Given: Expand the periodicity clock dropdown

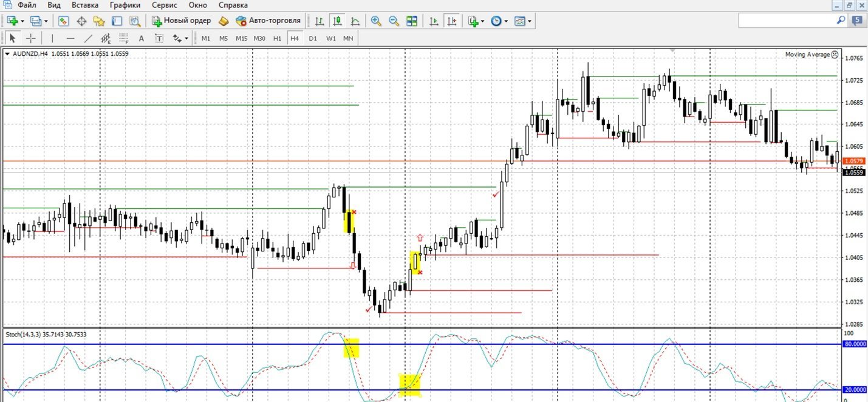Looking at the screenshot, I should coord(499,21).
